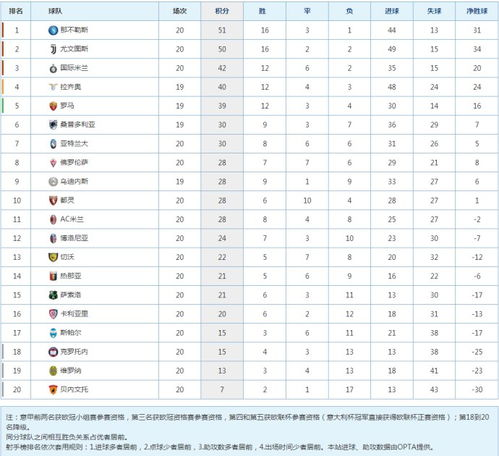Click the Juventus crest icon
This screenshot has height=456, width=499.
click(53, 49)
